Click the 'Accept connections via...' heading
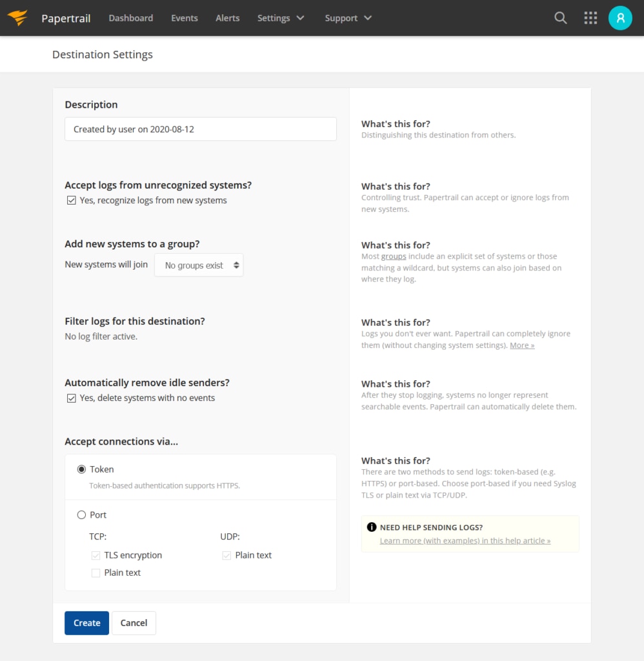Image resolution: width=644 pixels, height=661 pixels. coord(121,442)
